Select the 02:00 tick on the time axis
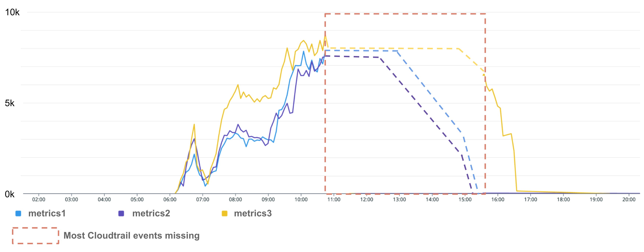Image resolution: width=644 pixels, height=252 pixels. [x=39, y=200]
